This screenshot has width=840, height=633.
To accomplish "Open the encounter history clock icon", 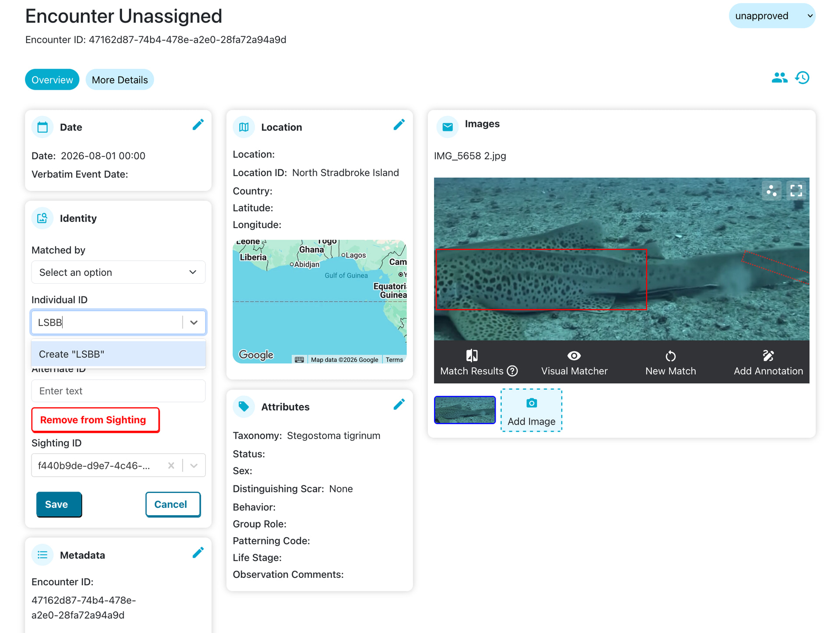I will tap(802, 78).
